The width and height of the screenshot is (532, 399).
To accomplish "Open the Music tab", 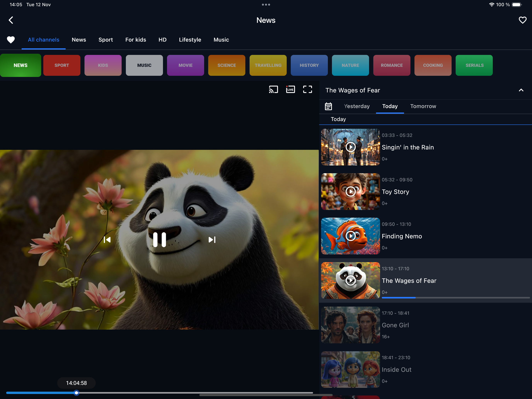I will (221, 40).
